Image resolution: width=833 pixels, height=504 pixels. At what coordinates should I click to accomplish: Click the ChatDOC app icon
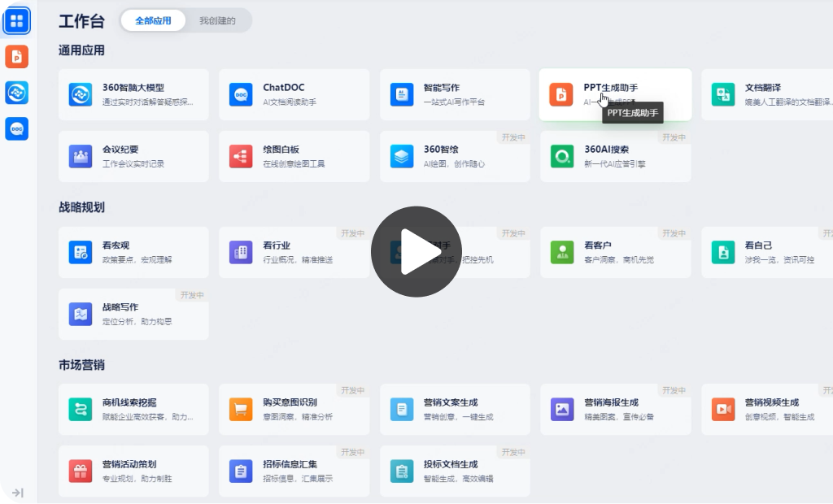241,94
